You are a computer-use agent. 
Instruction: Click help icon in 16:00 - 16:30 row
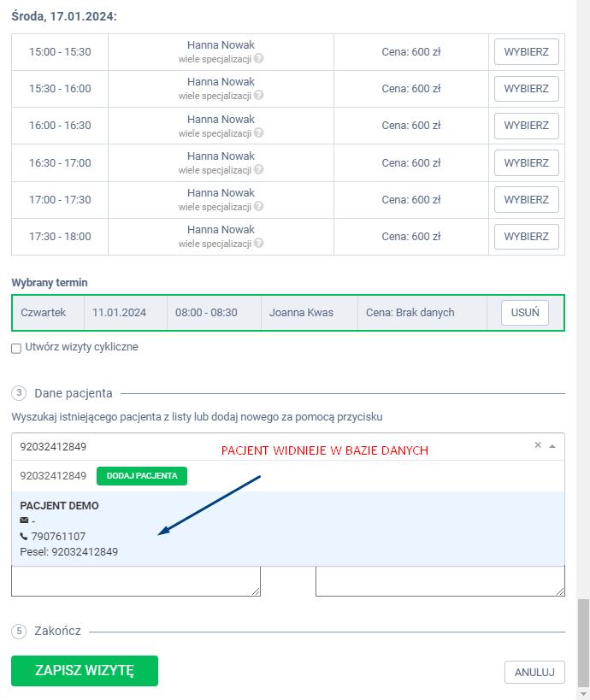pos(258,132)
